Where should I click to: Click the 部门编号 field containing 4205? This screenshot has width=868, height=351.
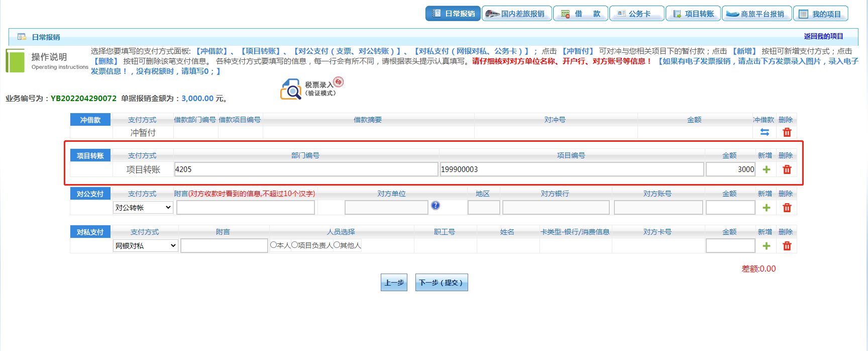point(305,169)
